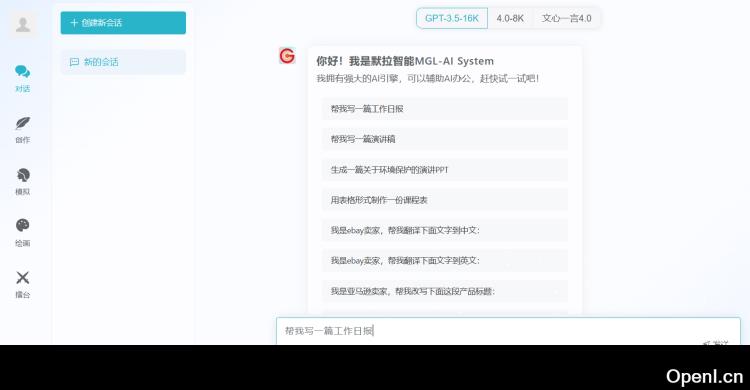Choose prompt 用表格形式制作一份课程表

click(x=445, y=200)
